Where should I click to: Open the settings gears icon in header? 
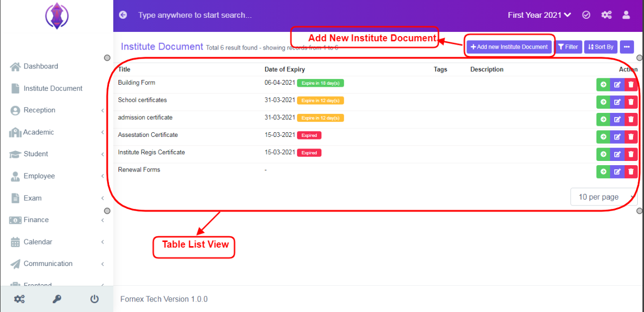coord(606,15)
